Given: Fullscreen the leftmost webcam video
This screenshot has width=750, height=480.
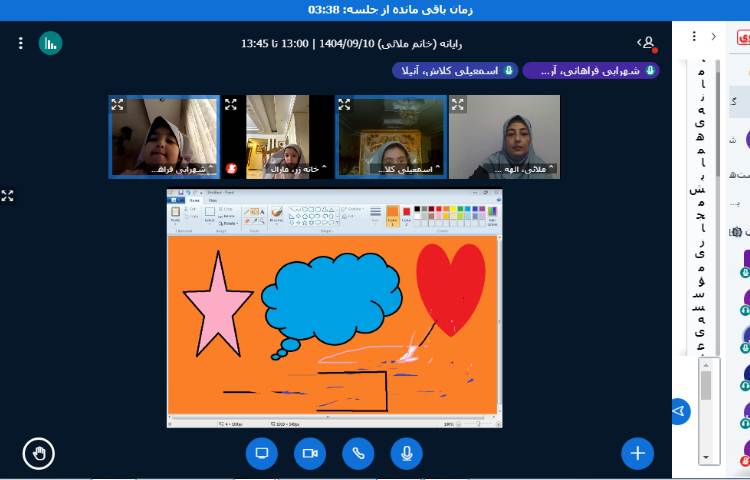Looking at the screenshot, I should click(x=118, y=104).
